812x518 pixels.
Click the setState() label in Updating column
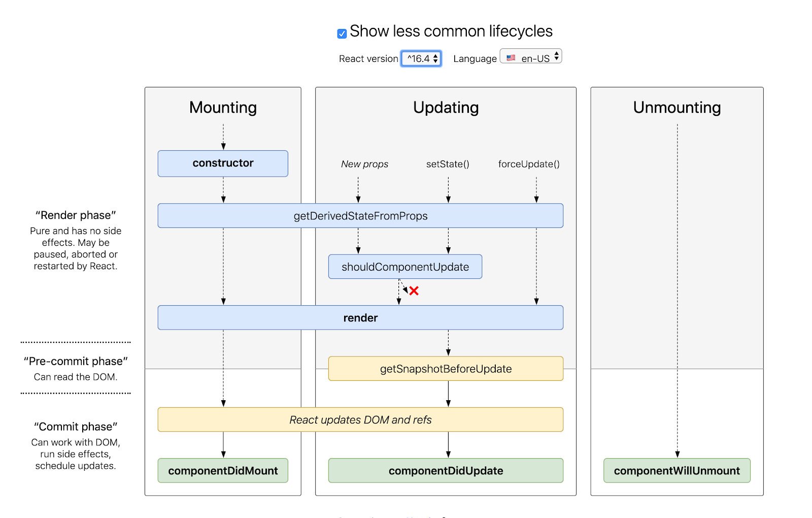pos(447,164)
